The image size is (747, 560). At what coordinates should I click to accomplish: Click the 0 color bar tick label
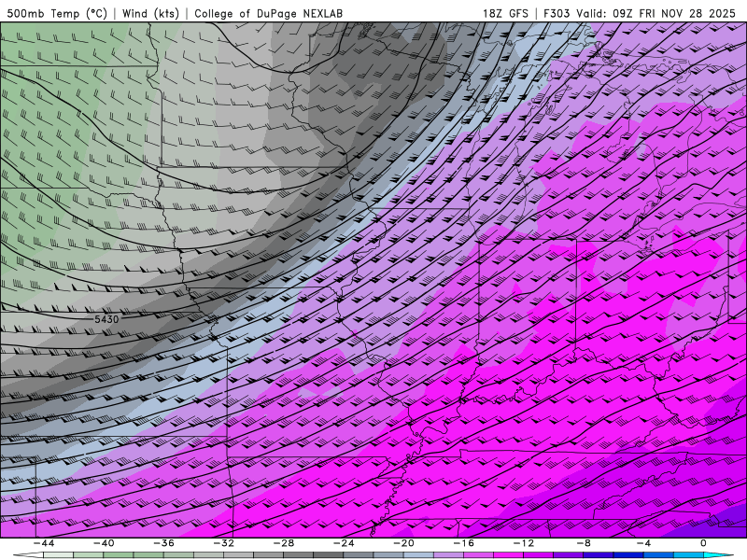pyautogui.click(x=704, y=543)
